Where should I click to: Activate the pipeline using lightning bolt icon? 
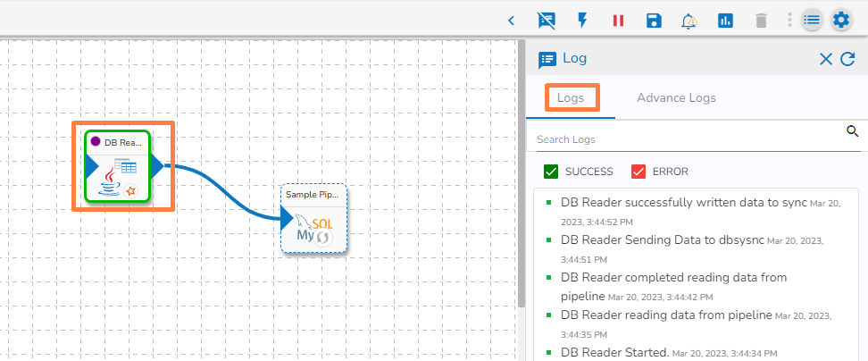[582, 21]
